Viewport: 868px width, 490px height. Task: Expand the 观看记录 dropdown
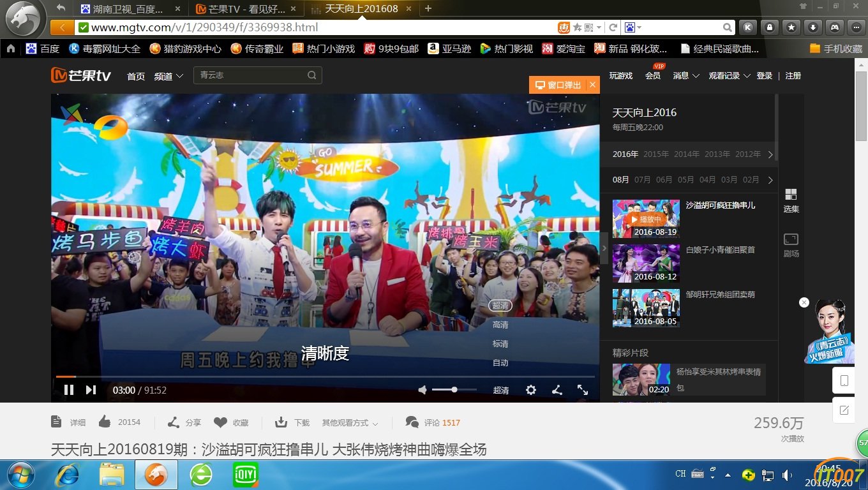point(730,76)
